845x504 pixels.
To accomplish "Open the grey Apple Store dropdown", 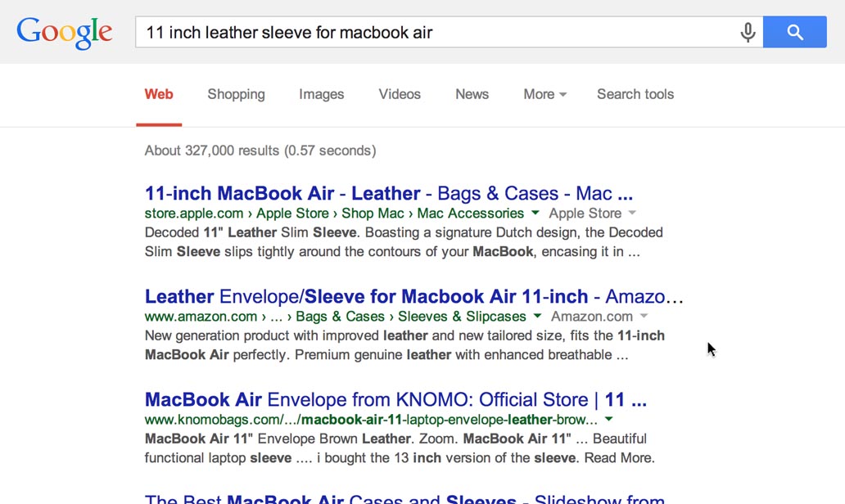I will tap(631, 214).
